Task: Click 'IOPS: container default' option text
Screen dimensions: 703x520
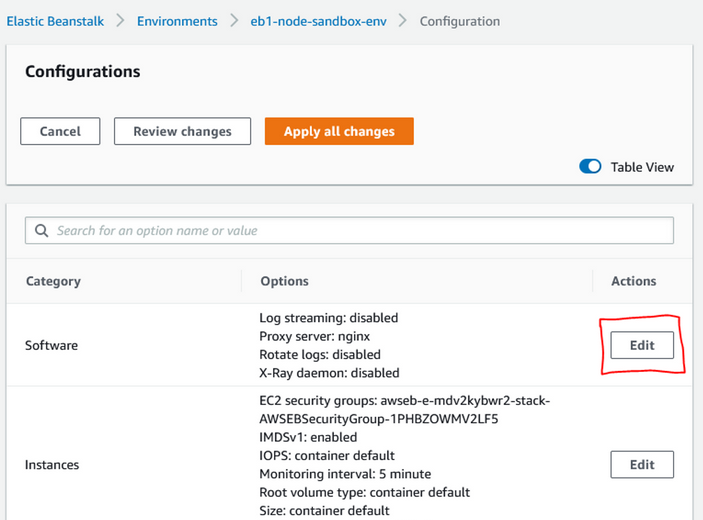Action: click(327, 455)
